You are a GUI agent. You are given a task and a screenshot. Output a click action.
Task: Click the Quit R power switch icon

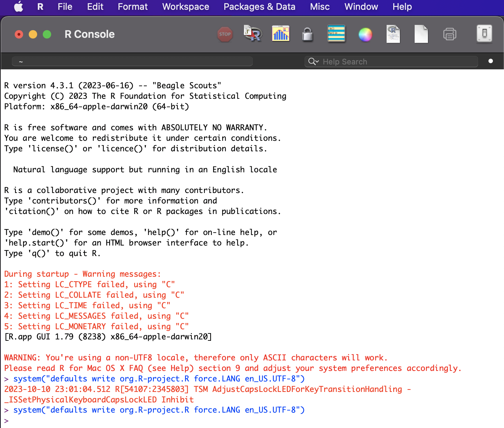484,34
